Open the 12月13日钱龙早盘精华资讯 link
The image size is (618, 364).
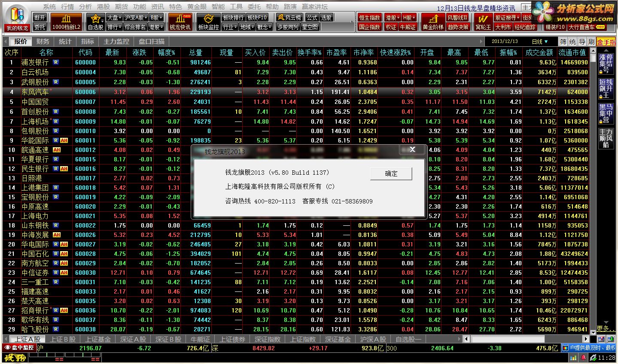point(476,8)
